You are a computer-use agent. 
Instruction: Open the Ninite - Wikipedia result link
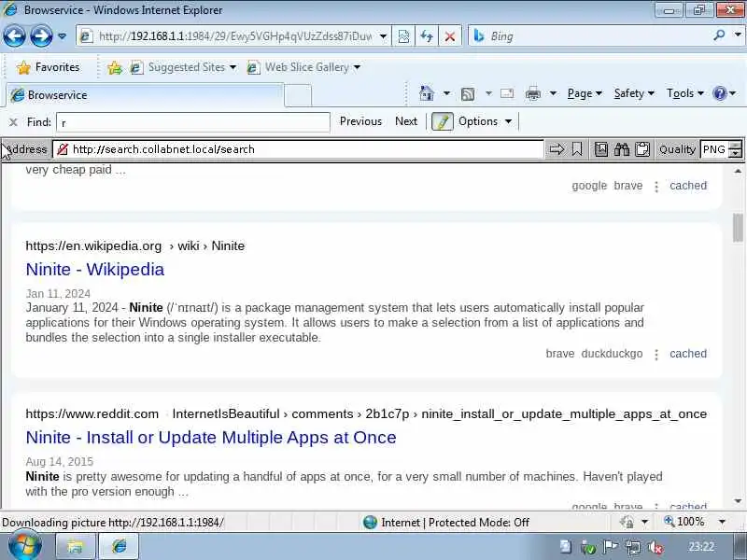point(95,270)
